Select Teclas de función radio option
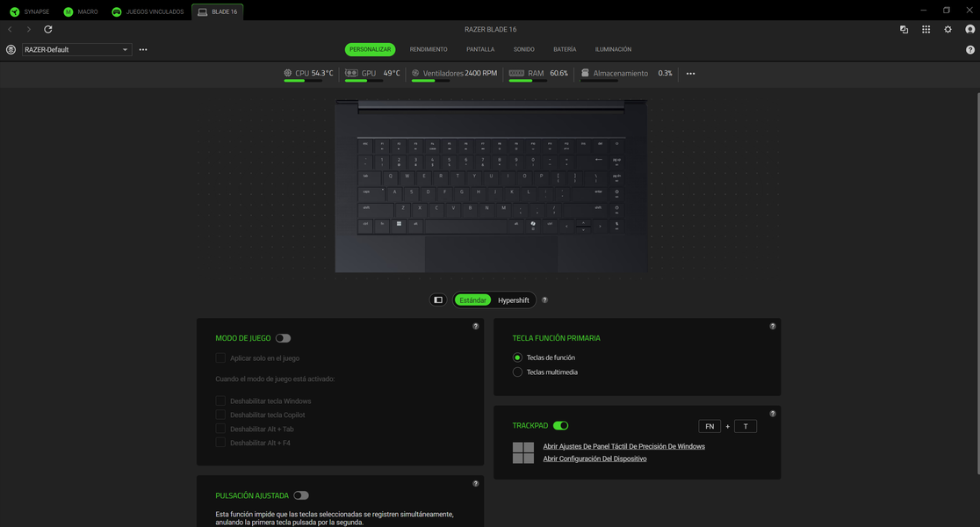Screen dimensions: 980x527 click(x=517, y=357)
